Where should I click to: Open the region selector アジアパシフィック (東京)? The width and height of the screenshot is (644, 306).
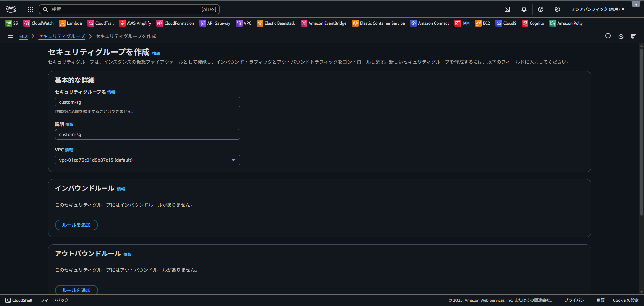[x=598, y=9]
